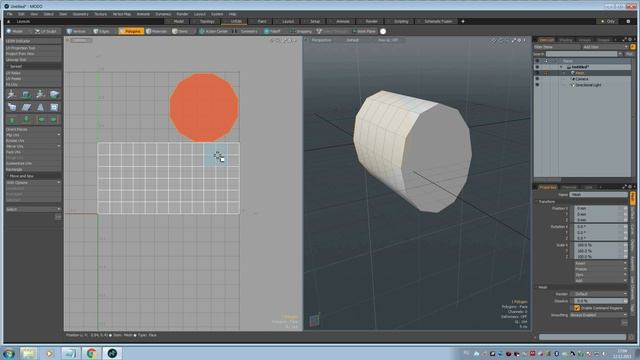
Task: Collapse the Spread section
Action: click(x=33, y=66)
